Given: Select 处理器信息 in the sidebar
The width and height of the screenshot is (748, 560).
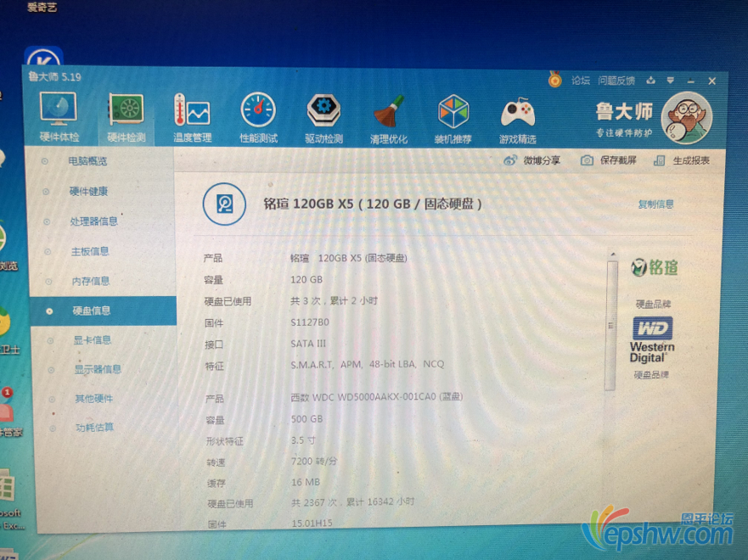Looking at the screenshot, I should pyautogui.click(x=93, y=221).
